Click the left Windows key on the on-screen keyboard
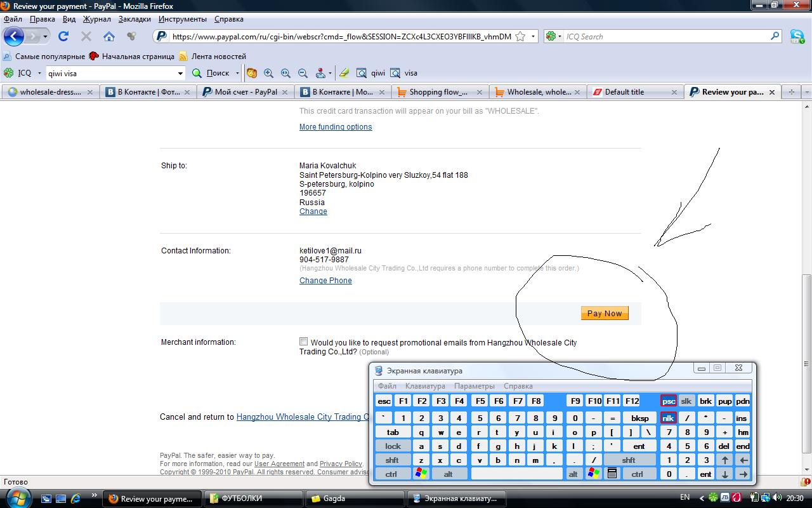This screenshot has height=508, width=812. click(421, 474)
